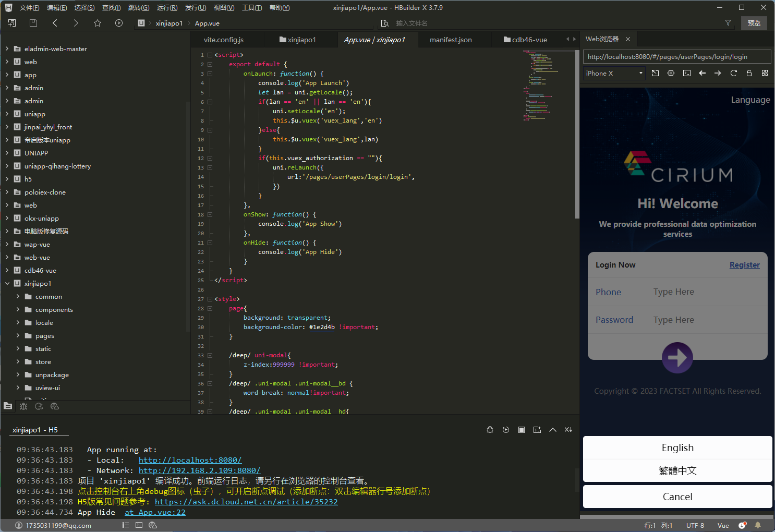775x532 pixels.
Task: Click the new file icon in top toolbar
Action: [x=12, y=23]
